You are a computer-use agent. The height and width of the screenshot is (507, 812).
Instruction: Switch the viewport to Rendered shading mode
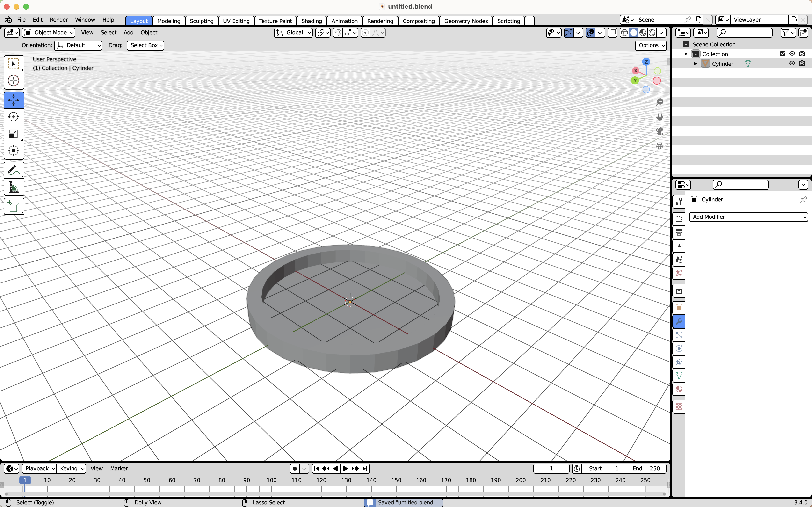[652, 33]
